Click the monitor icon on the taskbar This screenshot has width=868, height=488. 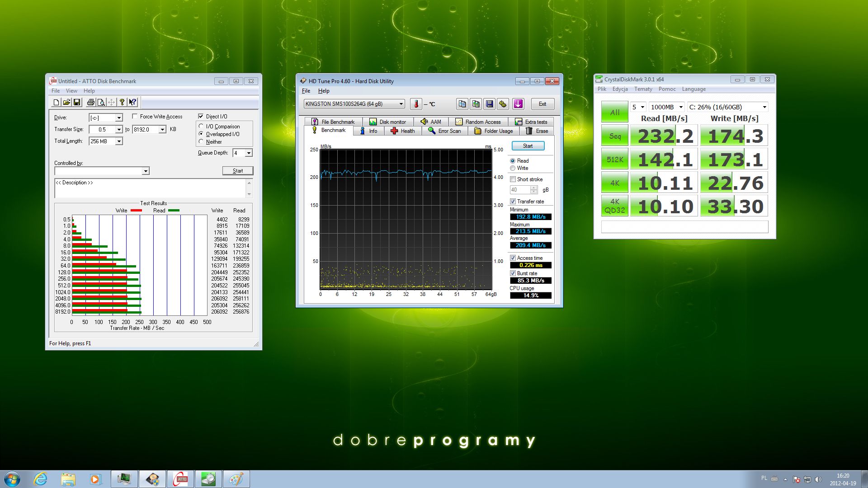[124, 479]
